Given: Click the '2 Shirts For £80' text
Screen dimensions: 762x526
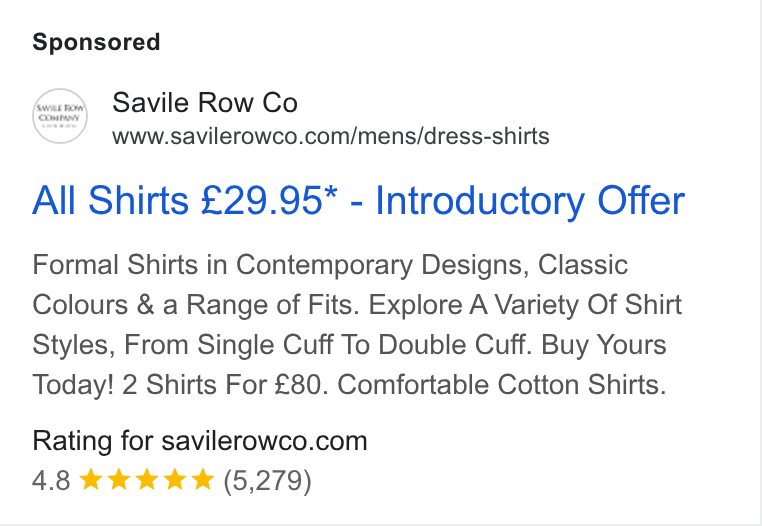Looking at the screenshot, I should click(x=222, y=385).
